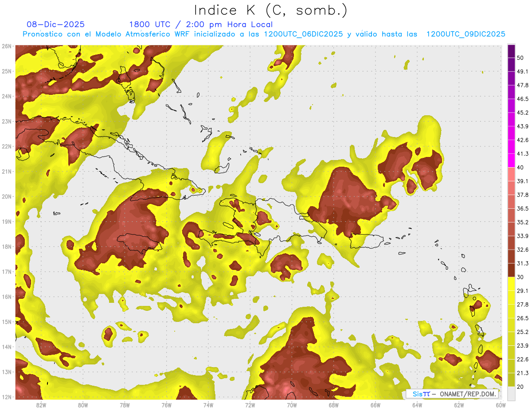Click the longitude label "78W"
The height and width of the screenshot is (411, 532).
coord(125,405)
